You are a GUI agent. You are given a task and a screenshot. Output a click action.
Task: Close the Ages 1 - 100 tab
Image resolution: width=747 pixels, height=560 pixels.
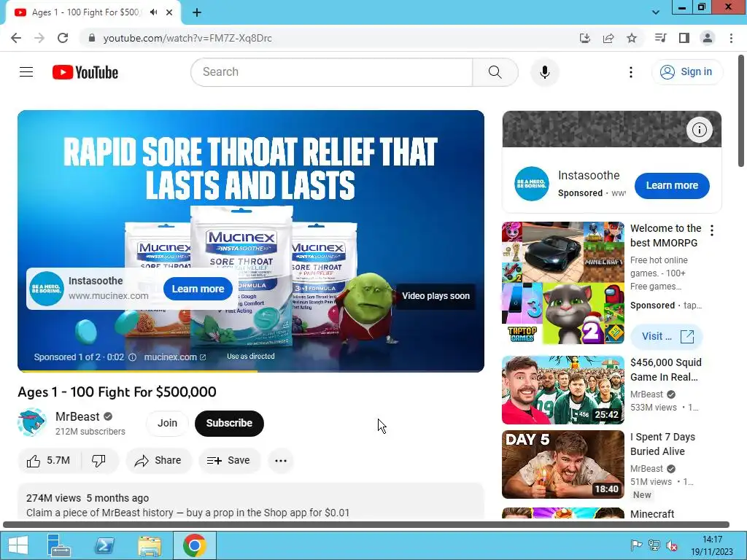pyautogui.click(x=169, y=12)
